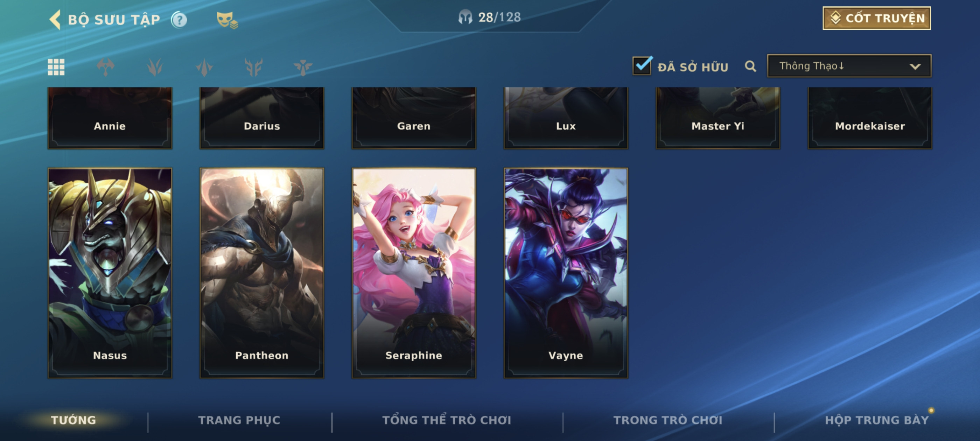This screenshot has width=980, height=441.
Task: Open the Vayne champion card
Action: (x=566, y=273)
